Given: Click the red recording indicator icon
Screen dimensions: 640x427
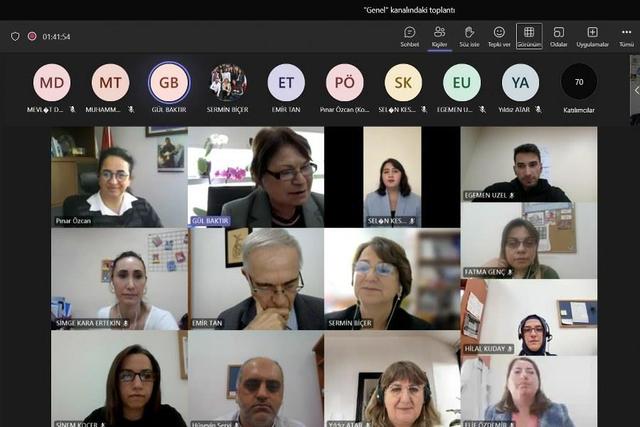Looking at the screenshot, I should (32, 36).
